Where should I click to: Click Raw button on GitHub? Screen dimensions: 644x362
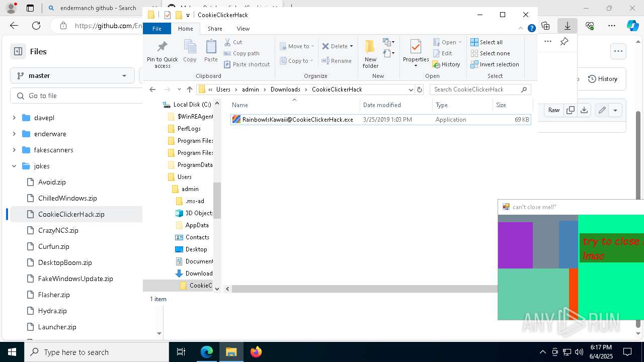554,110
